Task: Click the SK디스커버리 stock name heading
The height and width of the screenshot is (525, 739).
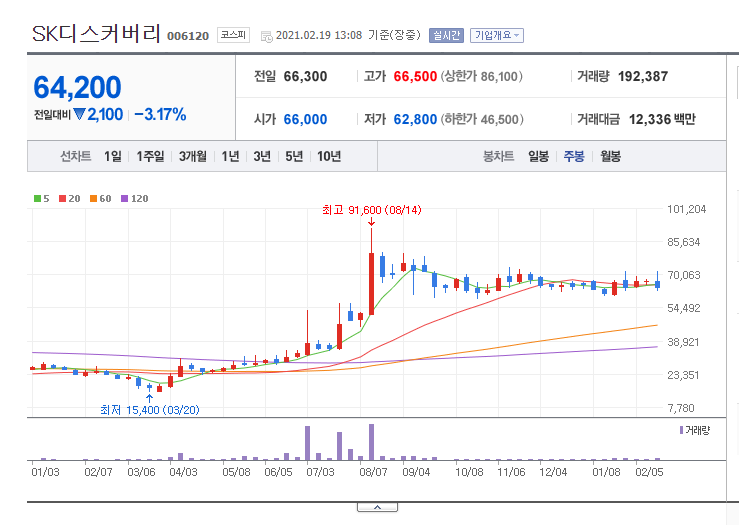Action: [x=97, y=34]
